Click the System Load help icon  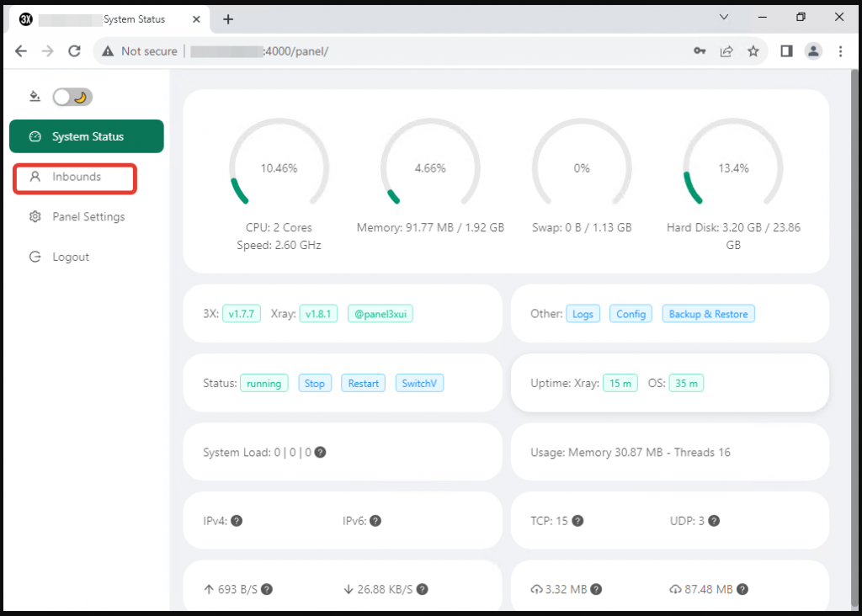click(x=321, y=452)
